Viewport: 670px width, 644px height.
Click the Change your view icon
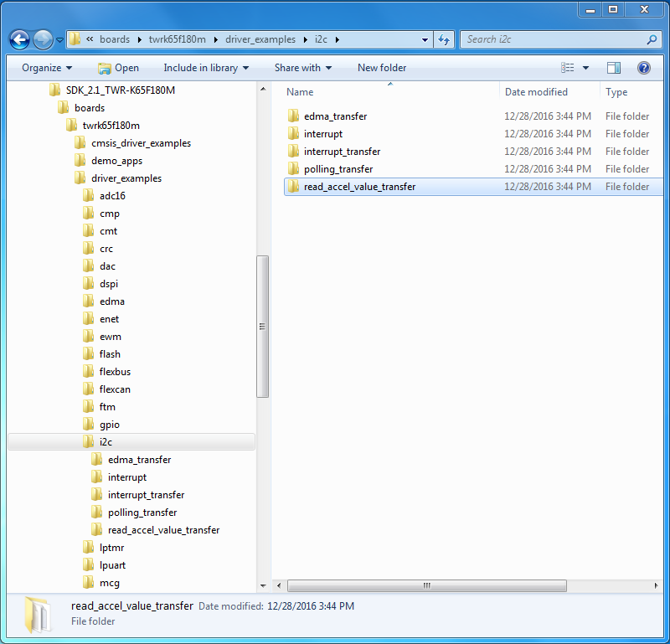pyautogui.click(x=568, y=68)
